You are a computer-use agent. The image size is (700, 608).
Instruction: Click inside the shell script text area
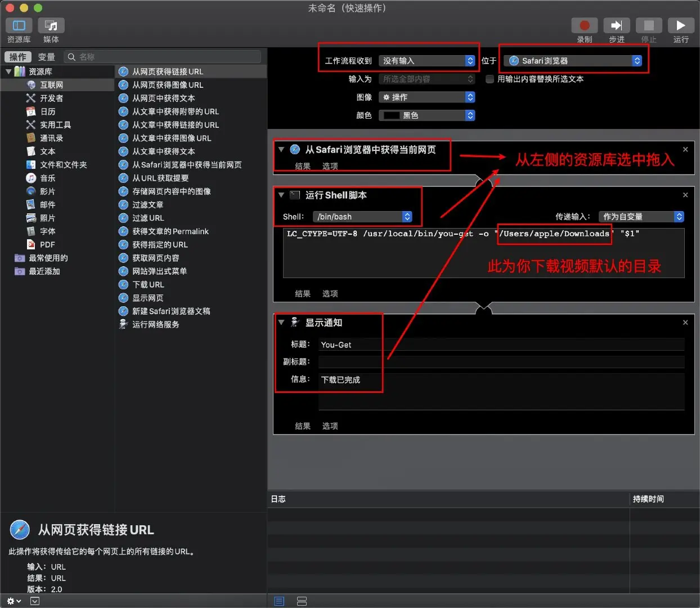484,253
